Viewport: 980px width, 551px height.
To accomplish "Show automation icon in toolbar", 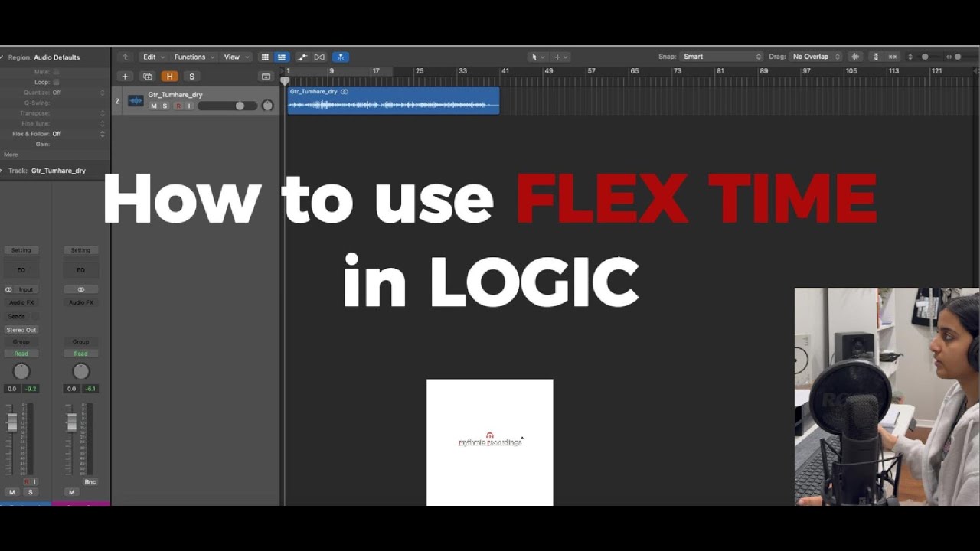I will 302,57.
